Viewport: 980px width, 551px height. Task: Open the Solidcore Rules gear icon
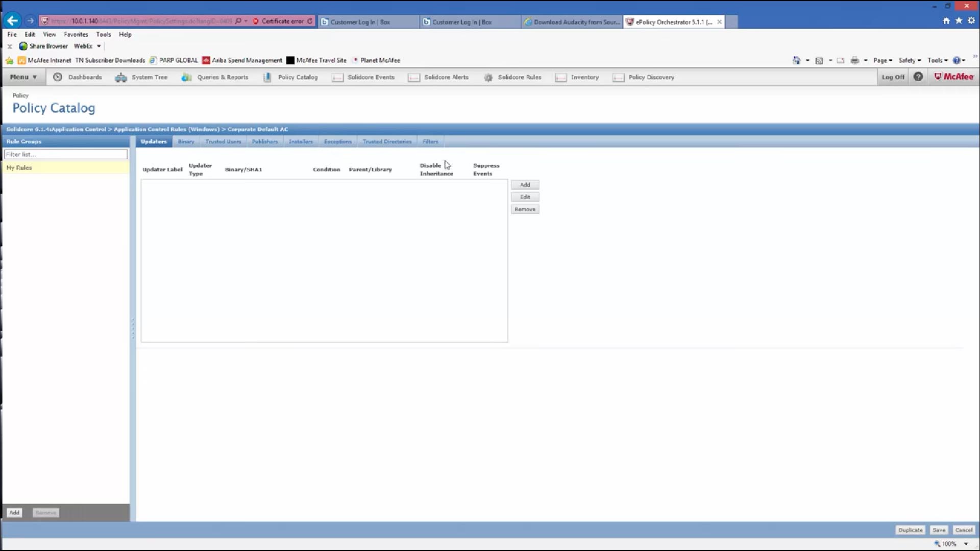pos(488,78)
